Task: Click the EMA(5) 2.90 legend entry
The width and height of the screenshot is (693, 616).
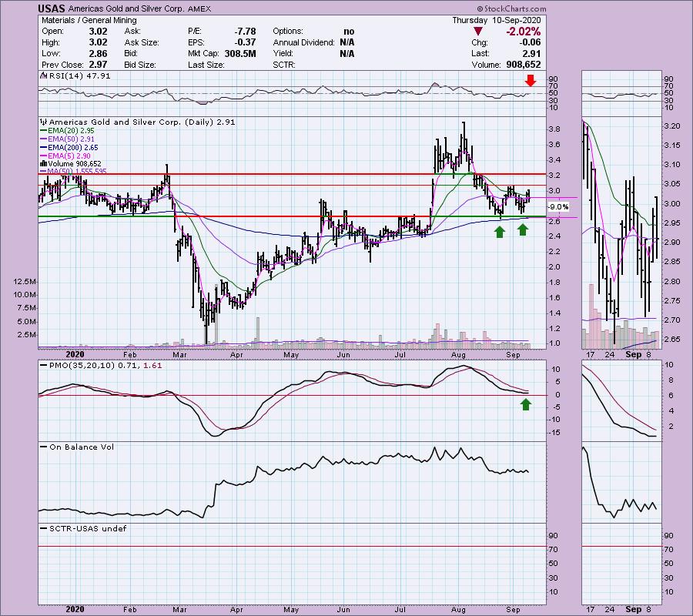Action: [69, 156]
